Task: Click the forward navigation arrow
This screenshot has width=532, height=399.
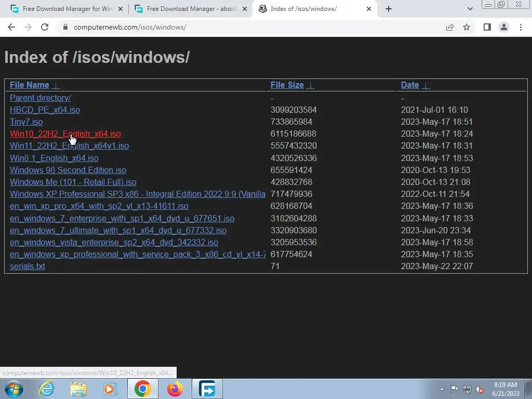Action: (x=28, y=27)
